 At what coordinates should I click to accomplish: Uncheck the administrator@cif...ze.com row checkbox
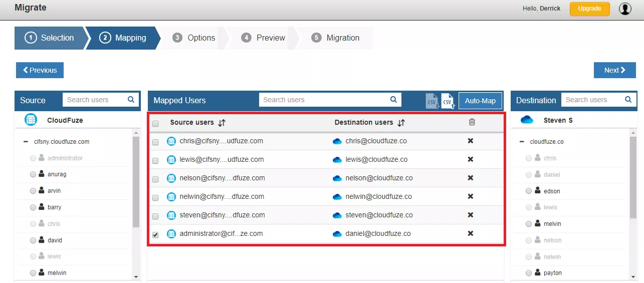click(155, 235)
